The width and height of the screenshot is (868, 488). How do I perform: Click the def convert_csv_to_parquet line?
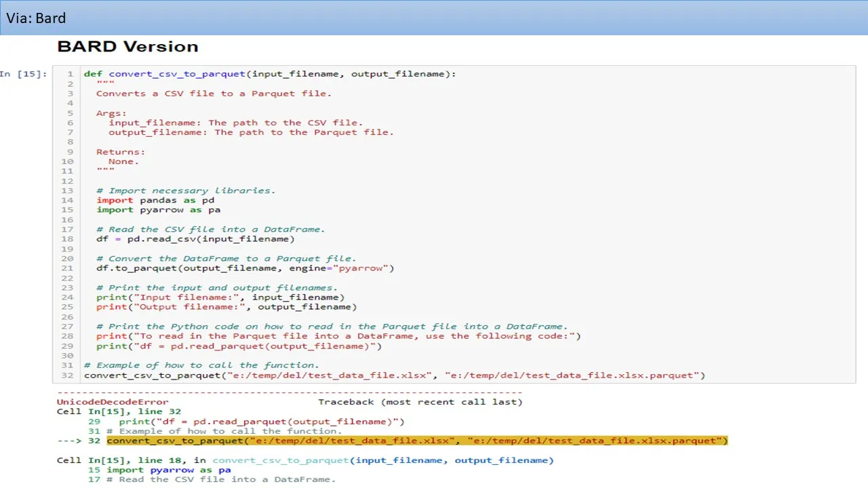click(270, 74)
